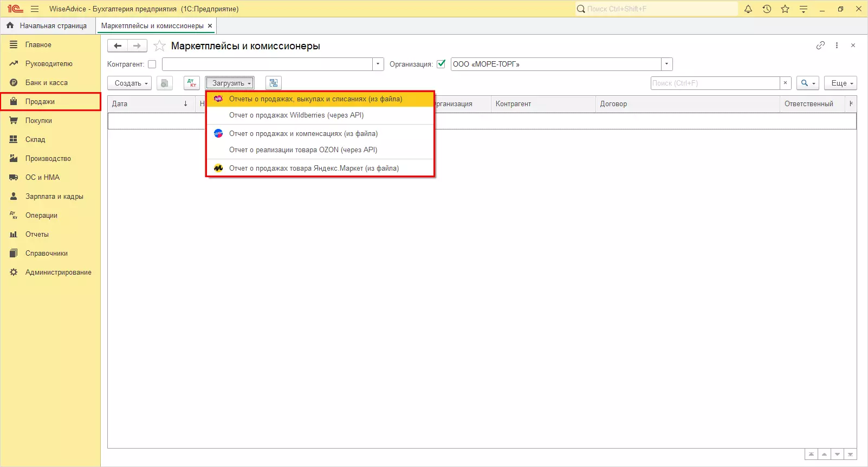Screen dimensions: 868x467
Task: Open the Покупки section
Action: click(50, 120)
